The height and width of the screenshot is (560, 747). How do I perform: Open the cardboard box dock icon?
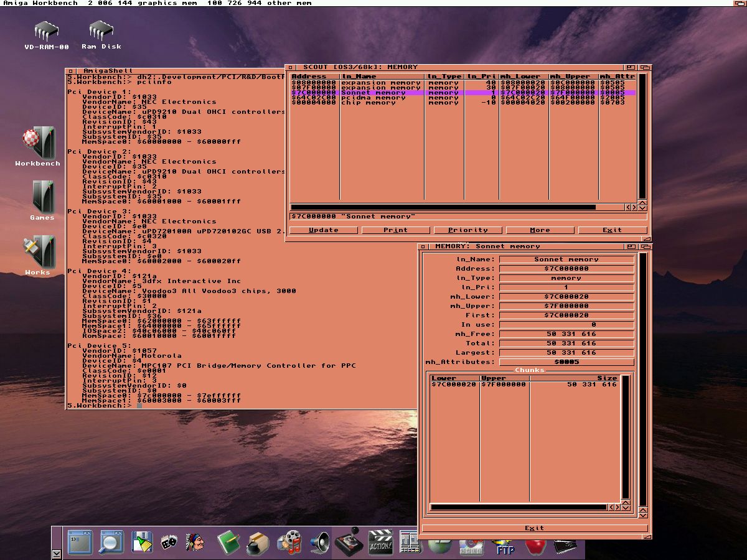tap(258, 543)
